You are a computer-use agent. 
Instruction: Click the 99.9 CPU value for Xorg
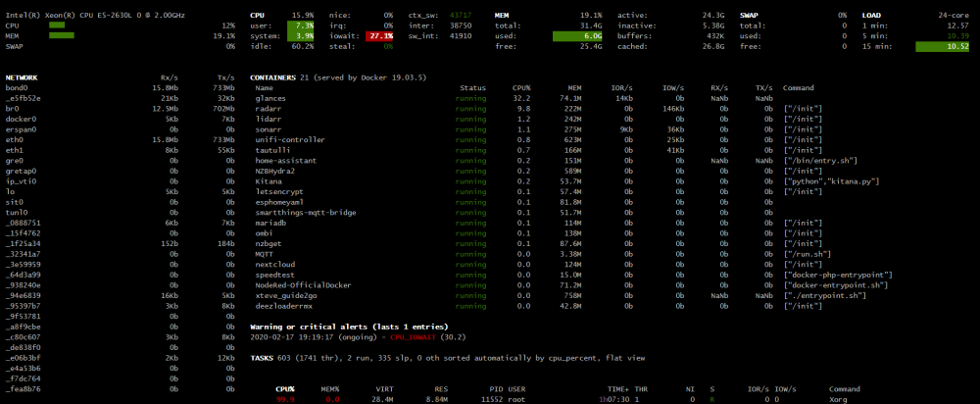(285, 399)
